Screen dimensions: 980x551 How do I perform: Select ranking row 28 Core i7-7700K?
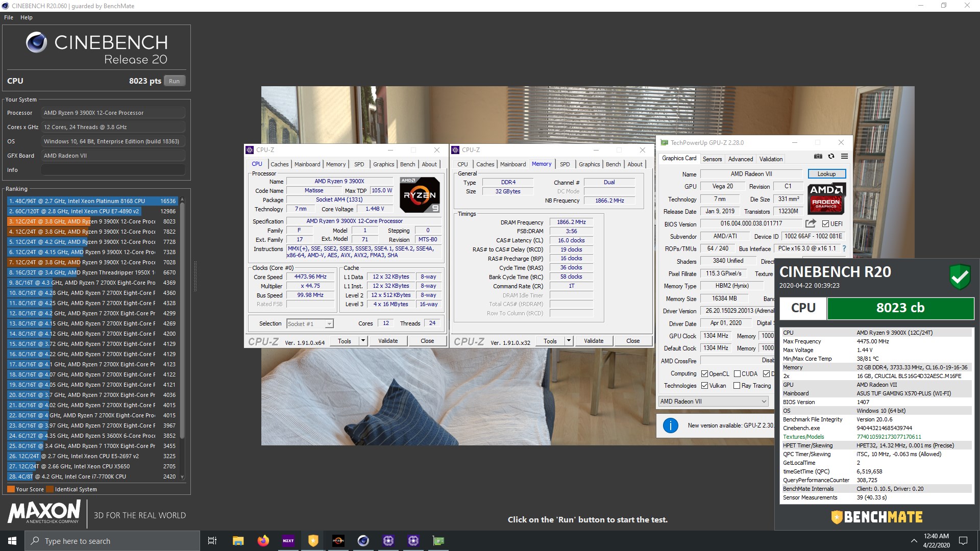(92, 477)
